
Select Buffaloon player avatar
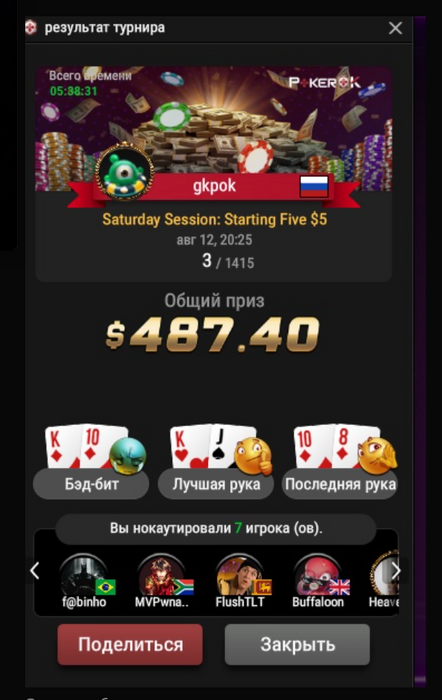tap(318, 575)
